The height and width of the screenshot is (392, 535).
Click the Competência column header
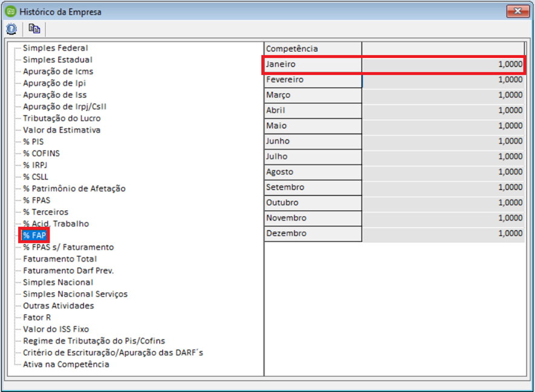point(313,48)
